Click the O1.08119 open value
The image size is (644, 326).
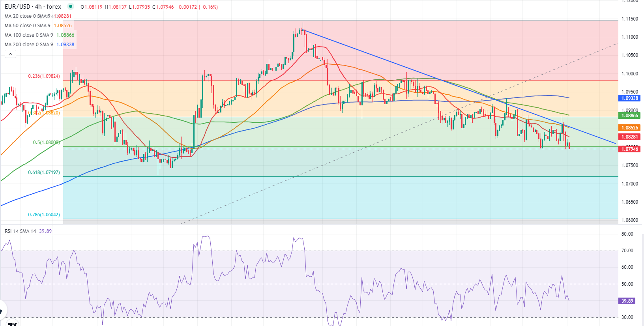coord(91,7)
